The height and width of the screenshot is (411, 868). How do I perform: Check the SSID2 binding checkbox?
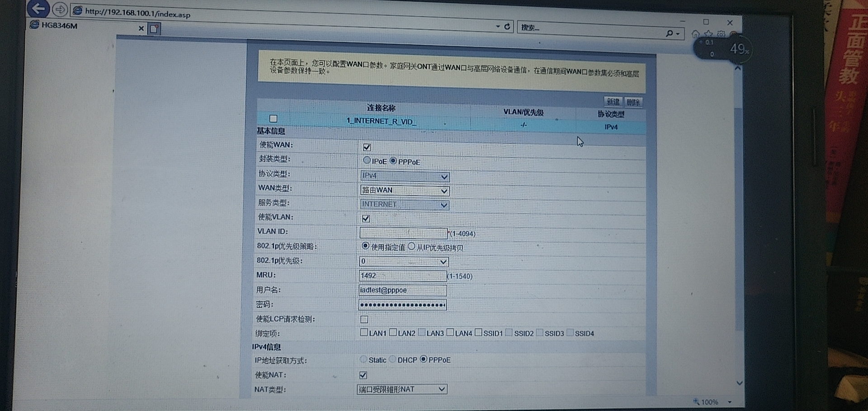click(509, 332)
